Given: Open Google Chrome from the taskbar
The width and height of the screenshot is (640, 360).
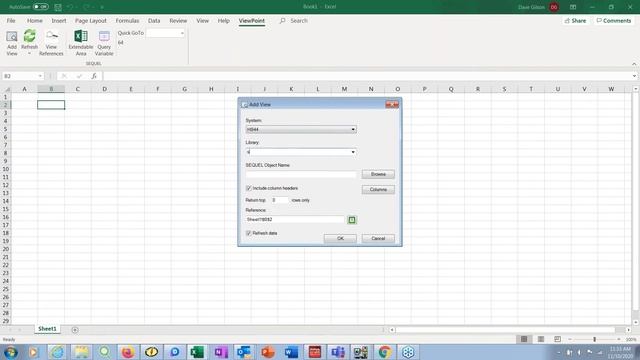Looking at the screenshot, I should [384, 352].
